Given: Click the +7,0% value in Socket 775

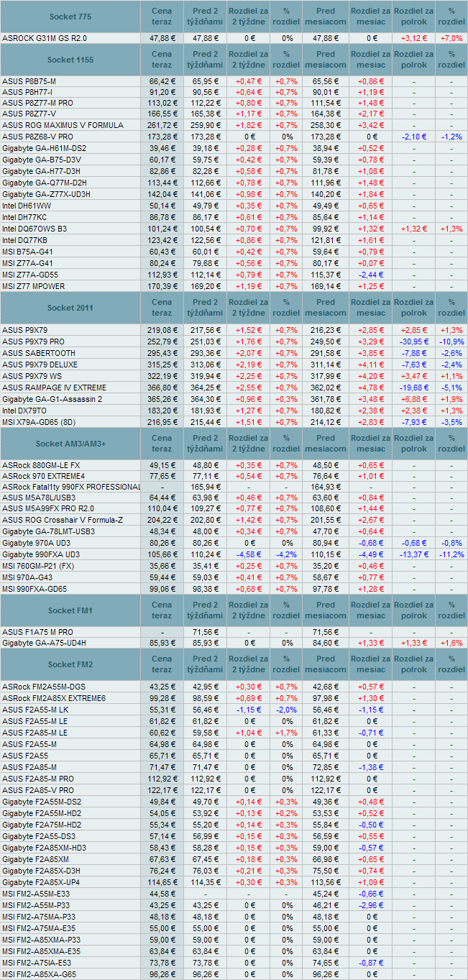Looking at the screenshot, I should pos(451,38).
